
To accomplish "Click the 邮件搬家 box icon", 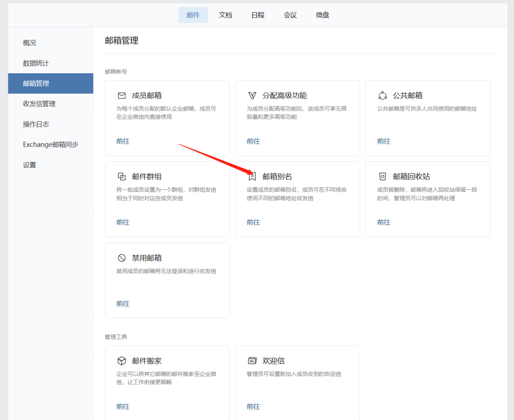I will pos(122,361).
